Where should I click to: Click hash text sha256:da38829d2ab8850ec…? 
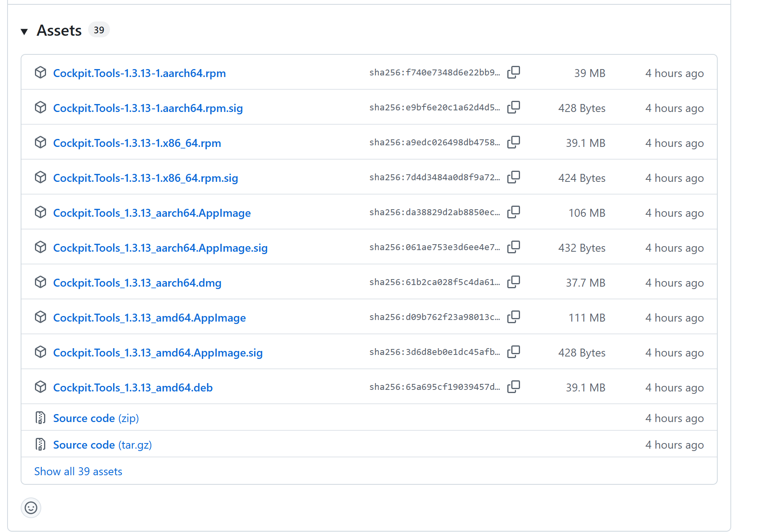coord(435,212)
